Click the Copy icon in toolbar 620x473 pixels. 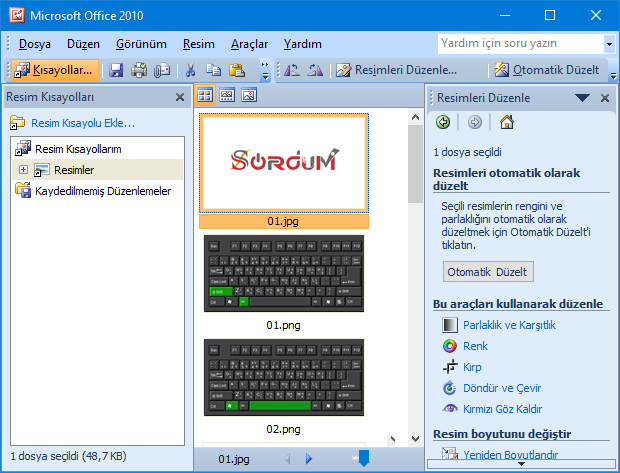(x=214, y=70)
